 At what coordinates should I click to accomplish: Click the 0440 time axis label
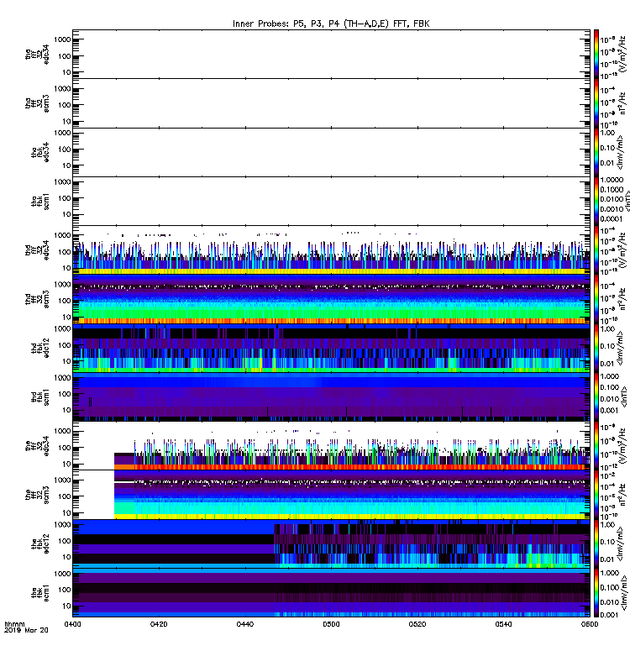point(245,624)
